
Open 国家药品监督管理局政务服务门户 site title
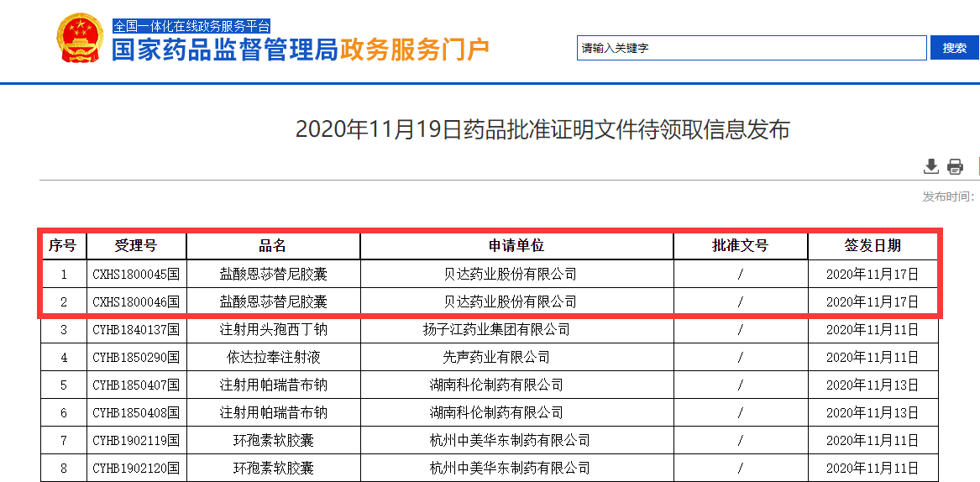coord(301,50)
